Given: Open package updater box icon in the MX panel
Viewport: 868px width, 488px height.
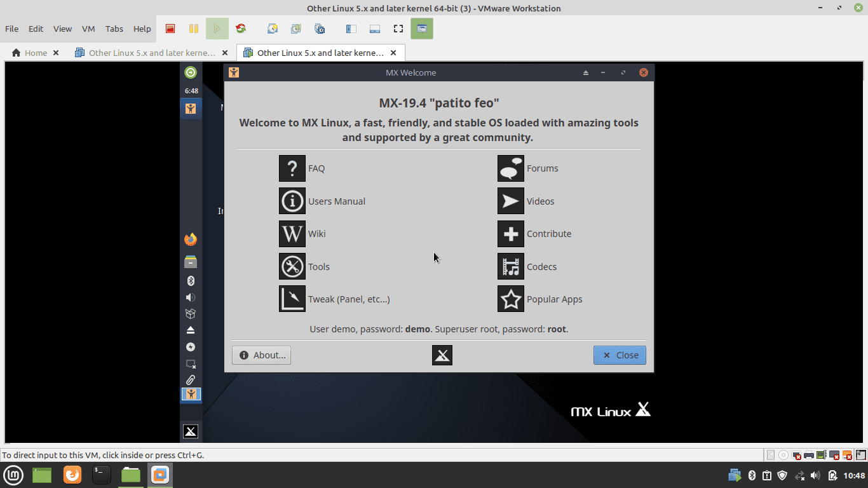Looking at the screenshot, I should tap(191, 314).
